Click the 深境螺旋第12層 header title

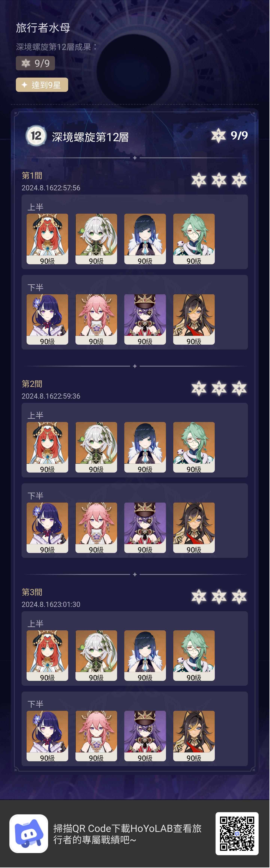[x=90, y=137]
